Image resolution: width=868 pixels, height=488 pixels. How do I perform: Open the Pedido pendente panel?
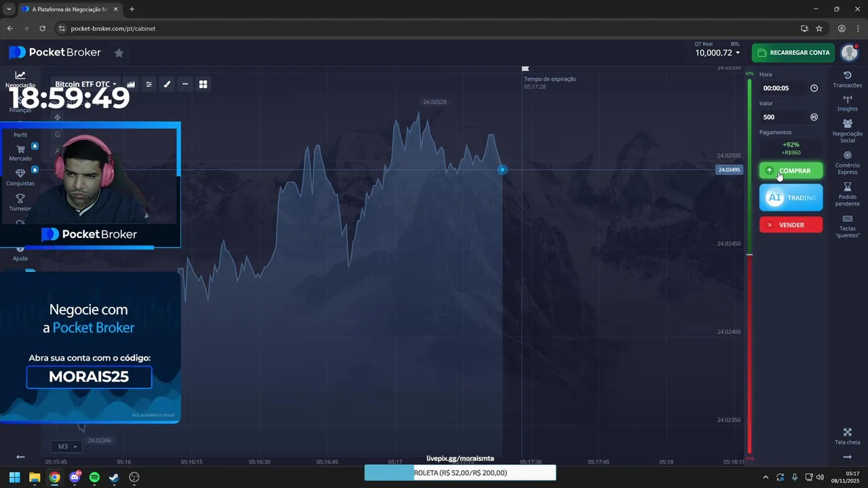[x=848, y=195]
